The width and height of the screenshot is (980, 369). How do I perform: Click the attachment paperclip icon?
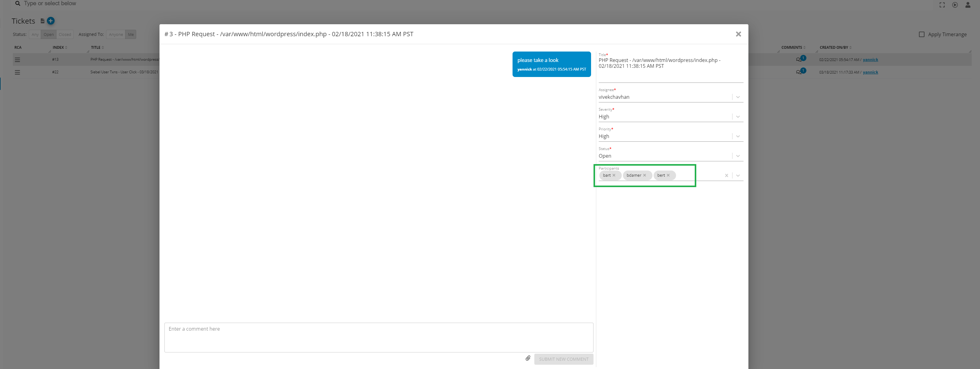tap(528, 358)
